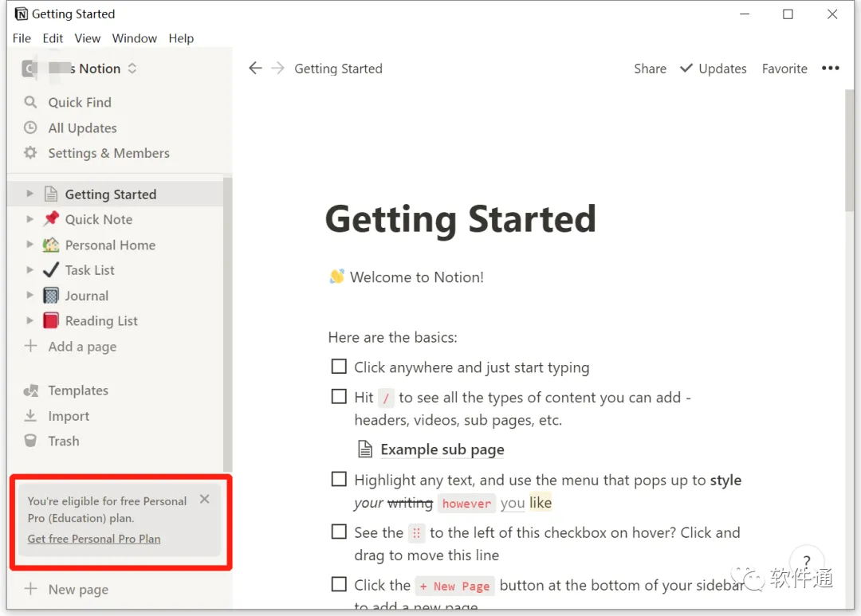The width and height of the screenshot is (861, 616).
Task: Click the Task List checkmark icon
Action: (x=51, y=269)
